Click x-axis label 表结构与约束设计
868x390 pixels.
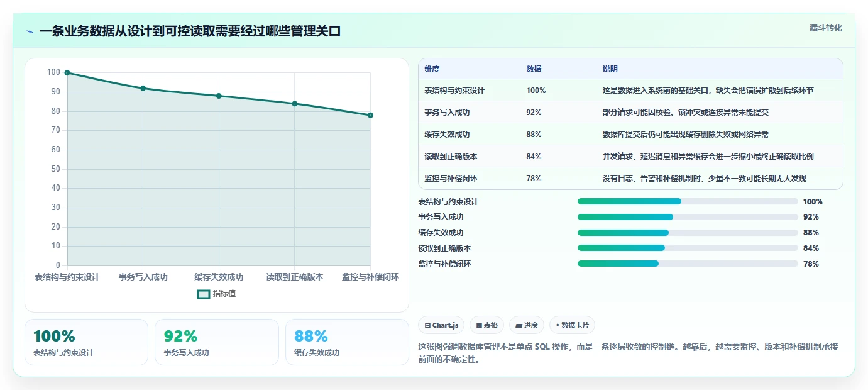click(67, 277)
